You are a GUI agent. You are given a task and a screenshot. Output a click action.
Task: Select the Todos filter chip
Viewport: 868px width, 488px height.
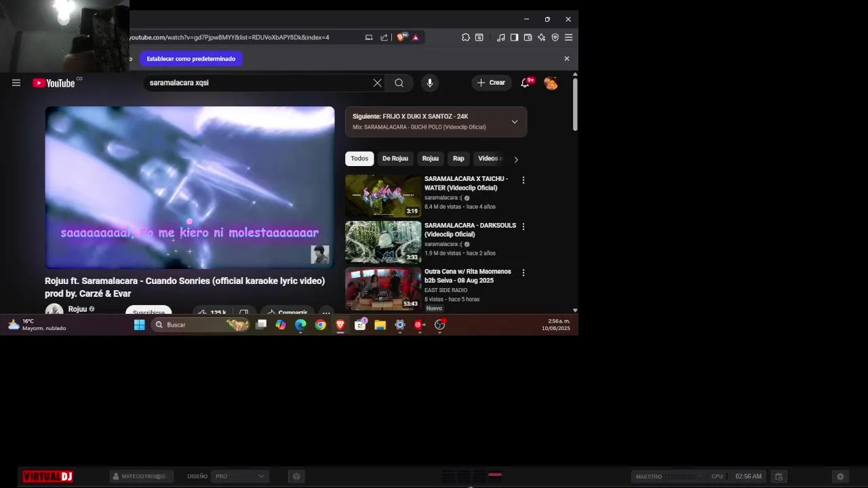pos(359,159)
